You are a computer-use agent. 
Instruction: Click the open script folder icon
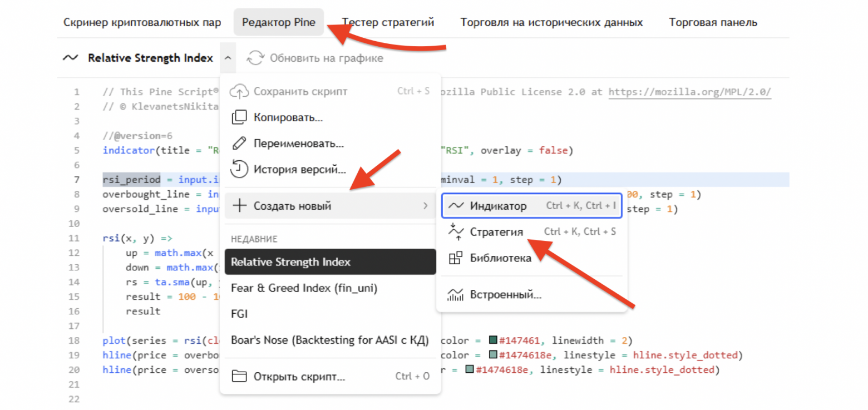239,376
